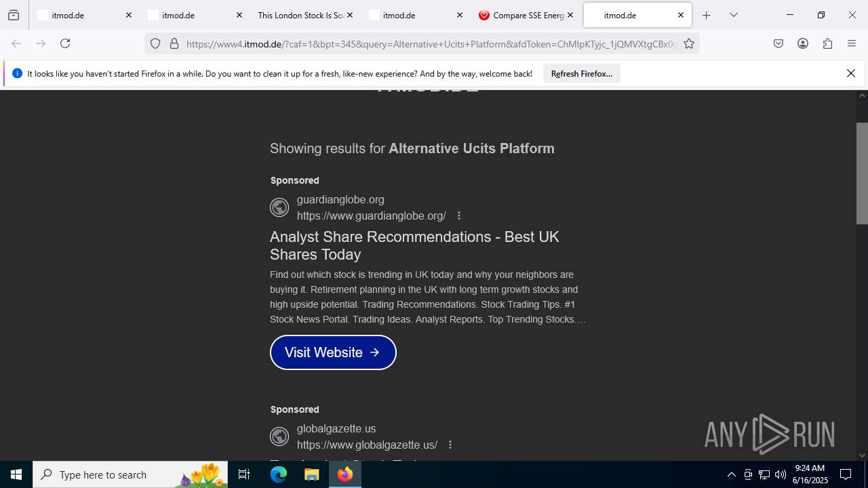Click globalgazette.us site name
This screenshot has height=488, width=868.
coord(336,428)
